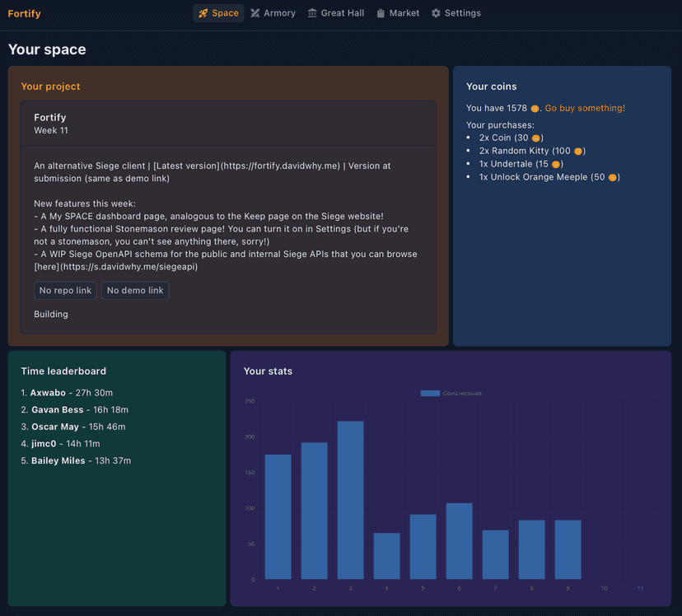The height and width of the screenshot is (616, 682).
Task: Click the coin icon next to Coin (30)
Action: [536, 138]
